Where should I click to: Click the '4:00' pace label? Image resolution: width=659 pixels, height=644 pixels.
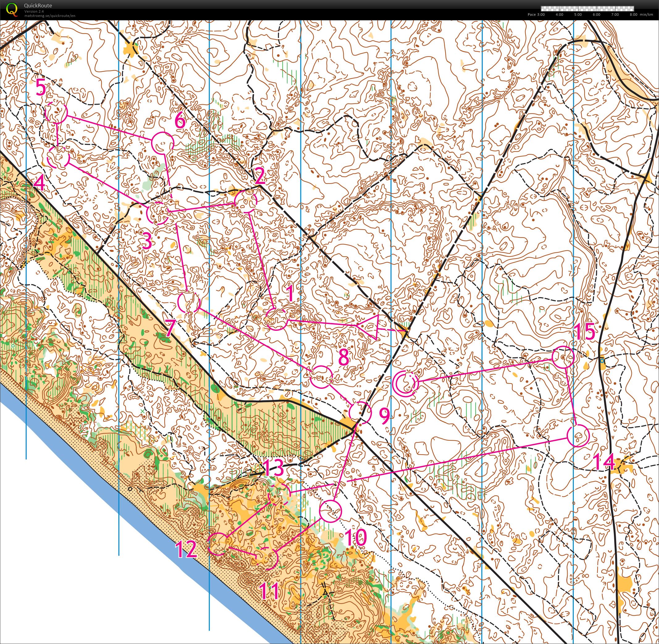560,15
